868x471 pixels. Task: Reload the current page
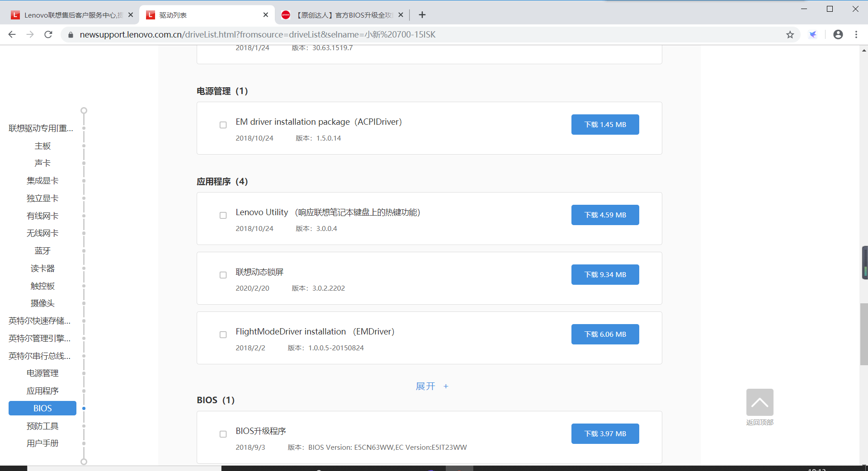click(48, 34)
